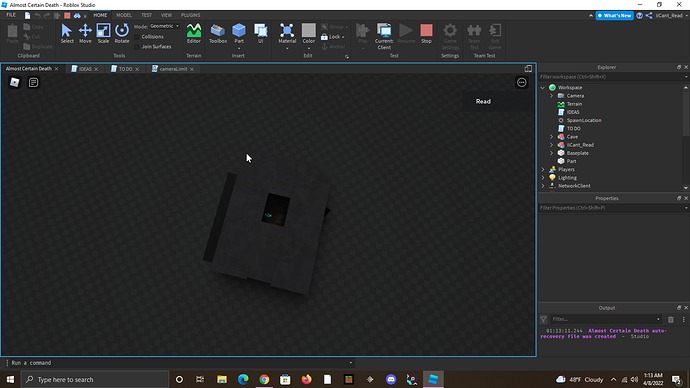The image size is (690, 388).
Task: Expand the Players service node
Action: tap(543, 169)
